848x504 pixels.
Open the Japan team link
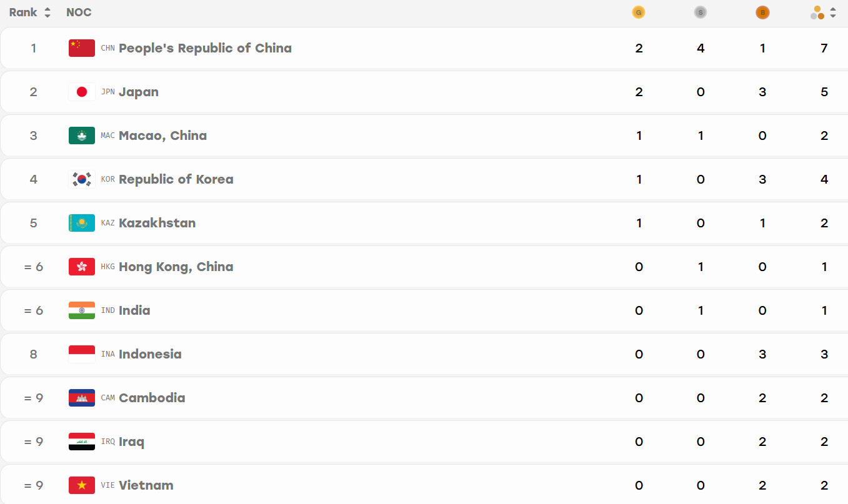tap(139, 92)
